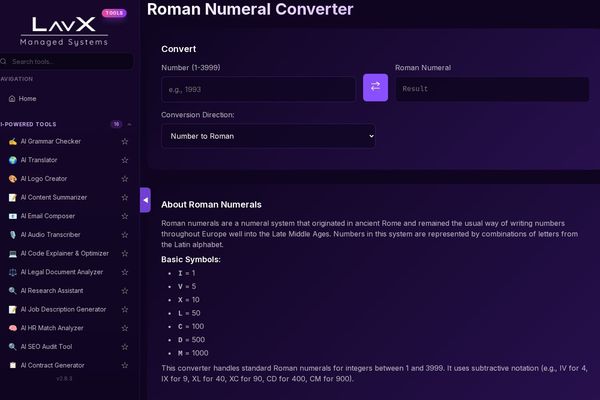The image size is (600, 400).
Task: Click the AI-POWERED TOOLS section header
Action: (29, 124)
